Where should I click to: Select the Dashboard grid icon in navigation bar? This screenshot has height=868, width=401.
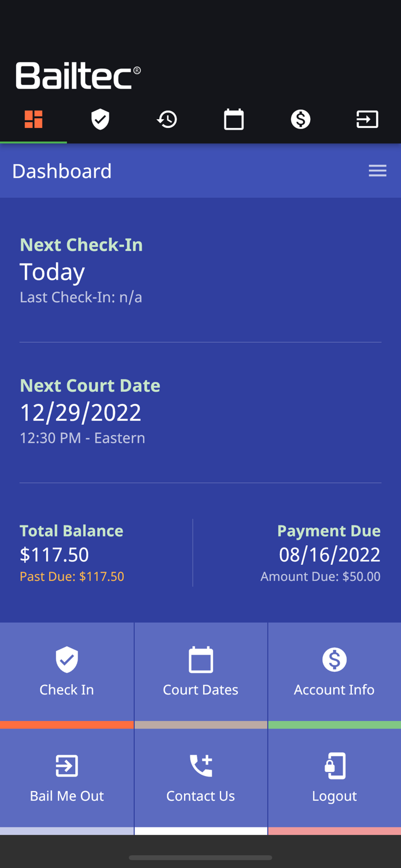(x=33, y=119)
